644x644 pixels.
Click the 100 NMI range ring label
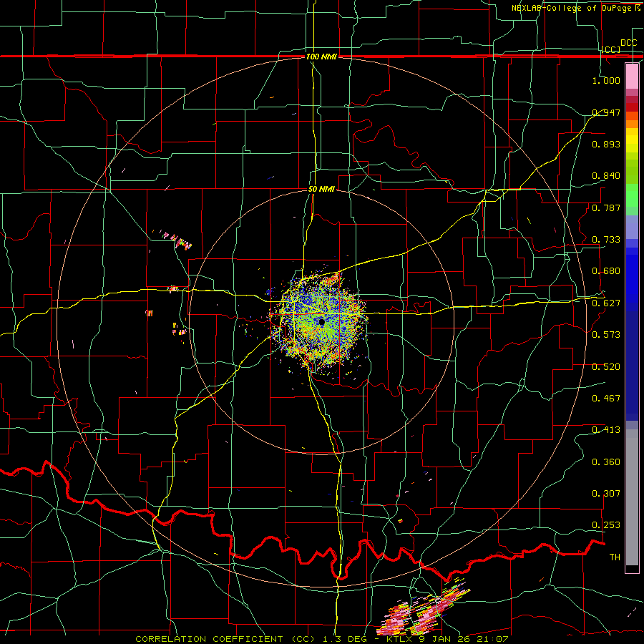pyautogui.click(x=321, y=57)
